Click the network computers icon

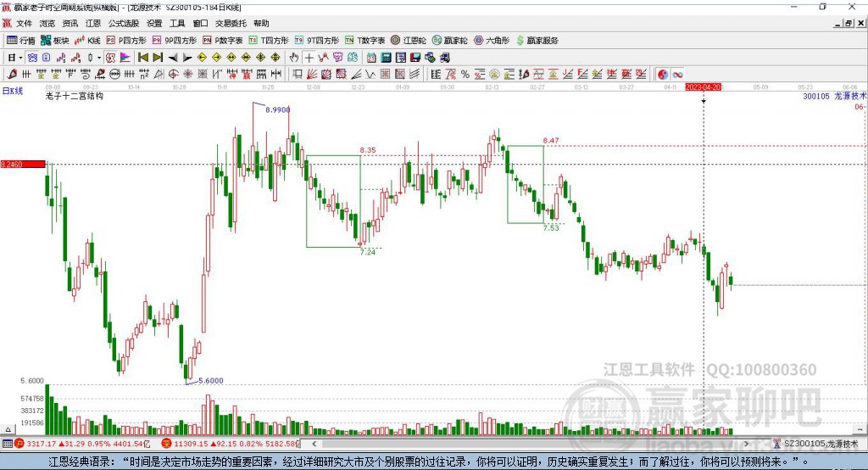[x=430, y=58]
